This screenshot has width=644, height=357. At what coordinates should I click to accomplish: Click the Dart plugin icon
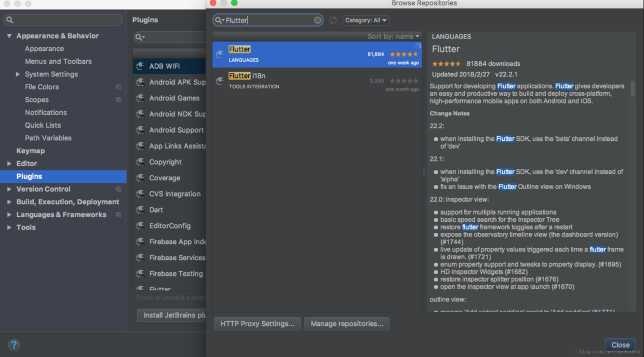140,210
